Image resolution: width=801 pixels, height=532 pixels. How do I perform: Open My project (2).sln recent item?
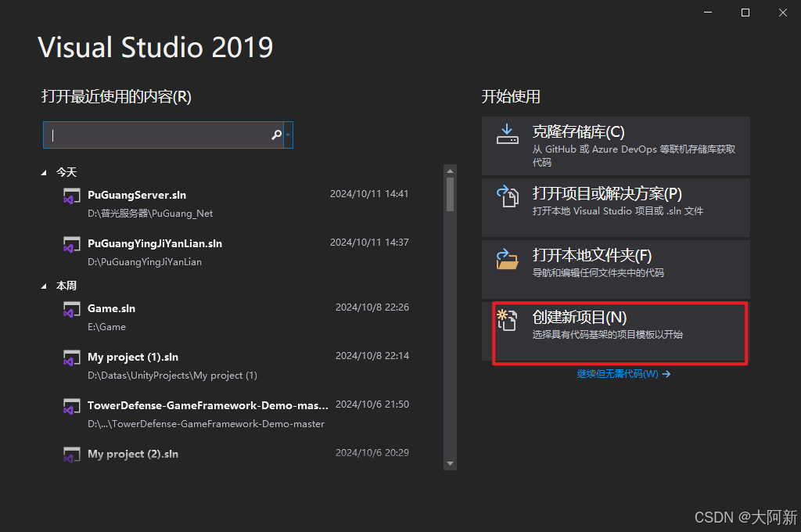(236, 455)
